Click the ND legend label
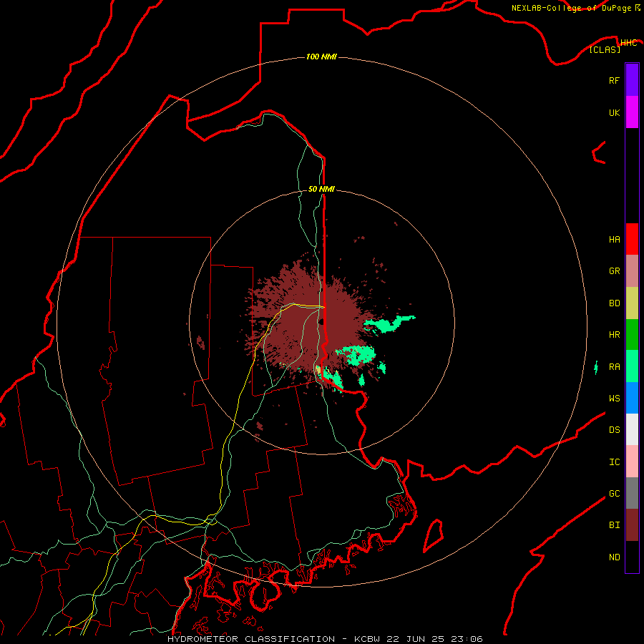 (x=614, y=557)
